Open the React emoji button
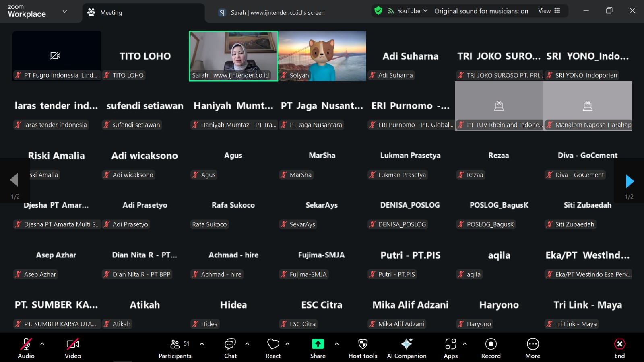The image size is (644, 362). (273, 348)
